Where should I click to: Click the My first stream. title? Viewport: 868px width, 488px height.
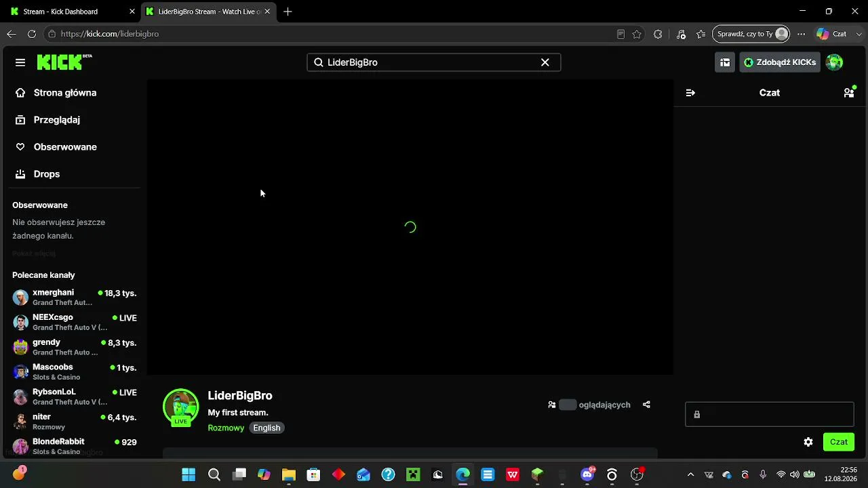pyautogui.click(x=238, y=413)
